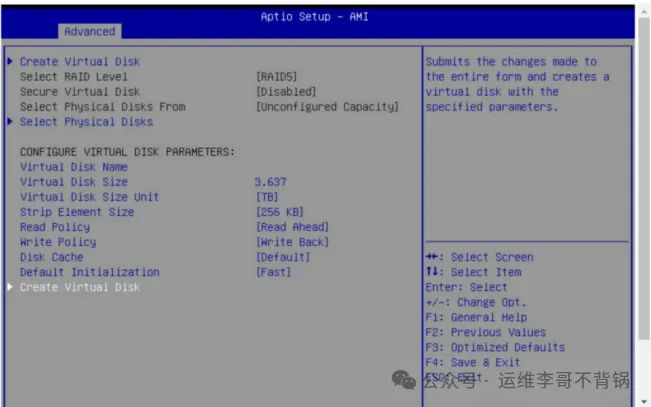Select the Select Physical Disks From label
Image resolution: width=651 pixels, height=407 pixels.
tap(103, 107)
